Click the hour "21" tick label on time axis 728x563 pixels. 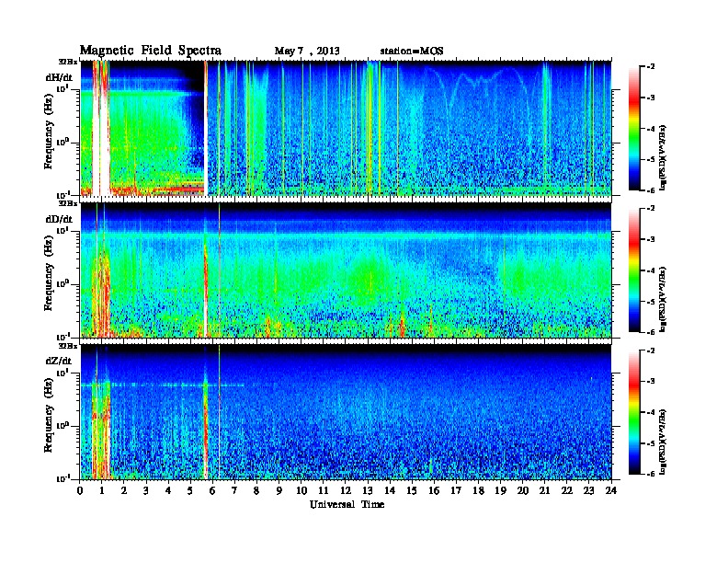point(545,491)
